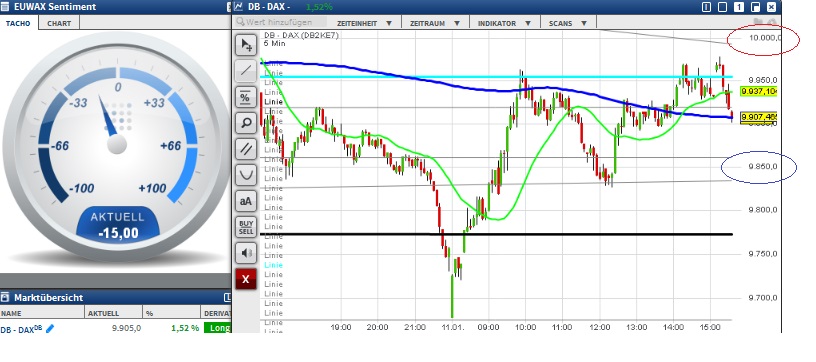Image resolution: width=816 pixels, height=362 pixels.
Task: Activate the magnifier zoom tool
Action: (246, 123)
